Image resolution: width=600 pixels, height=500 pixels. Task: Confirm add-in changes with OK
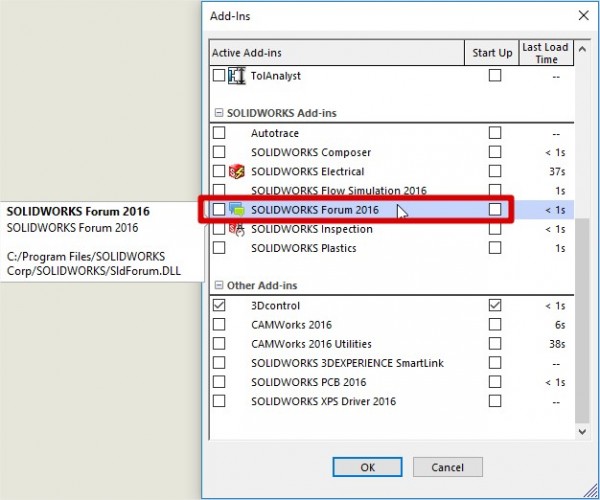(367, 467)
